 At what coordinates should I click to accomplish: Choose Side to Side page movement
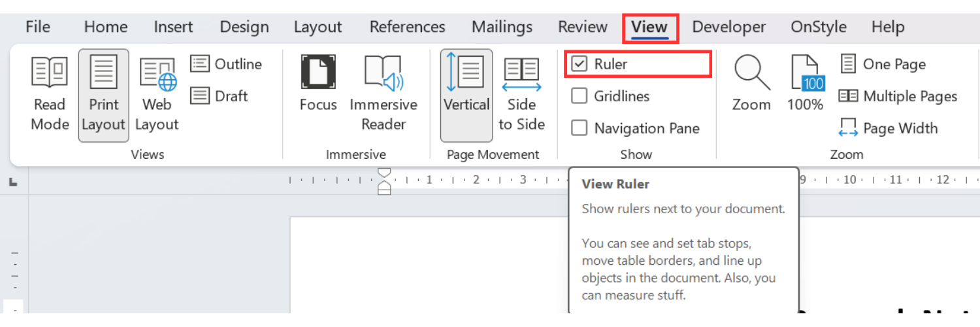[521, 95]
